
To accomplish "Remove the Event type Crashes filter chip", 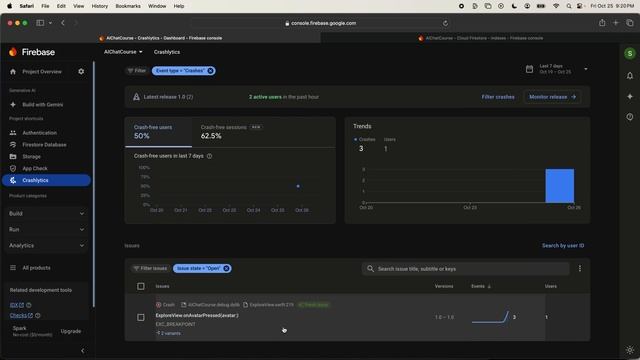I will 210,71.
